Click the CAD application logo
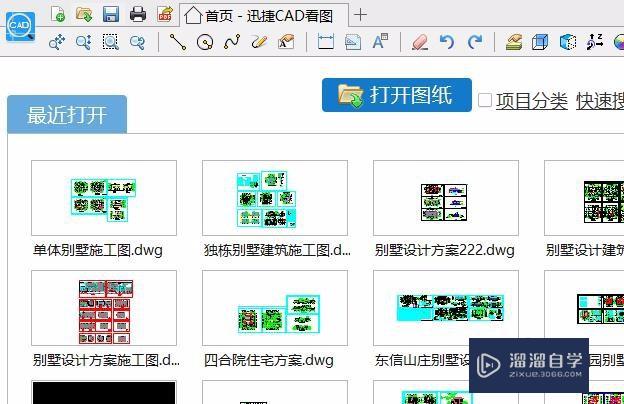Viewport: 624px width, 404px height. 20,27
